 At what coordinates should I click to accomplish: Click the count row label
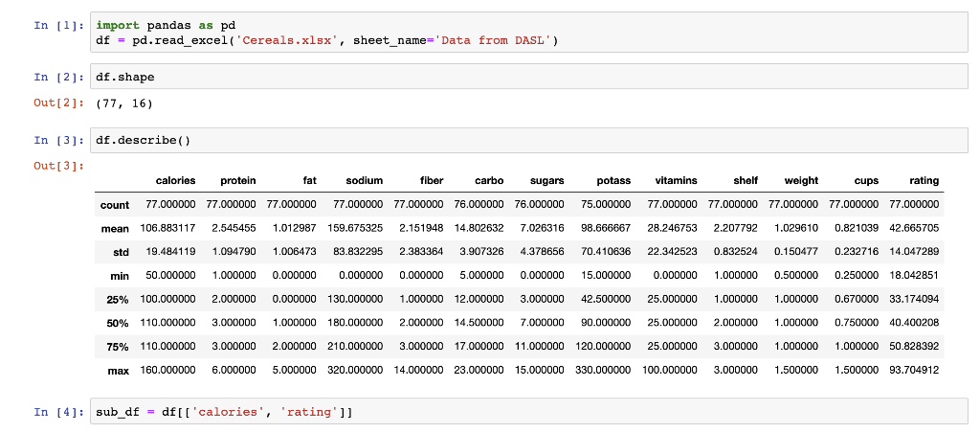click(115, 205)
